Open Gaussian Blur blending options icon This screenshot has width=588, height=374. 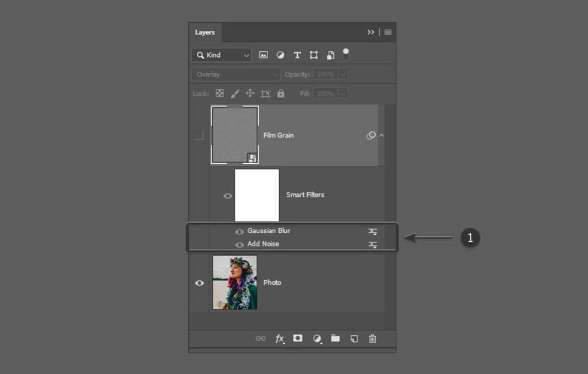(373, 232)
